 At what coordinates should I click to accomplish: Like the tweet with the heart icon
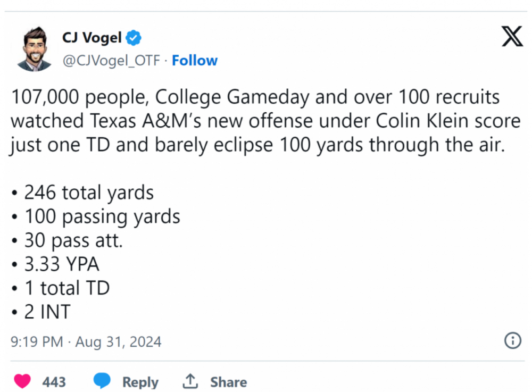coord(22,381)
